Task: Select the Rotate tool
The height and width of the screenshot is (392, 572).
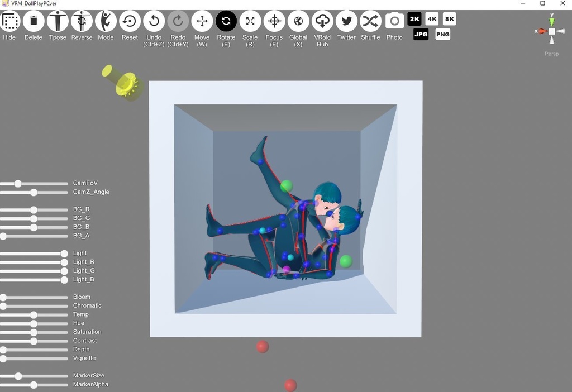Action: click(226, 21)
